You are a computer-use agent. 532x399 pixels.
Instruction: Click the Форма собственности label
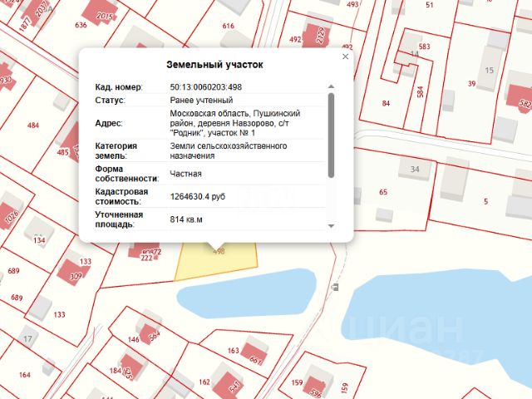point(127,174)
